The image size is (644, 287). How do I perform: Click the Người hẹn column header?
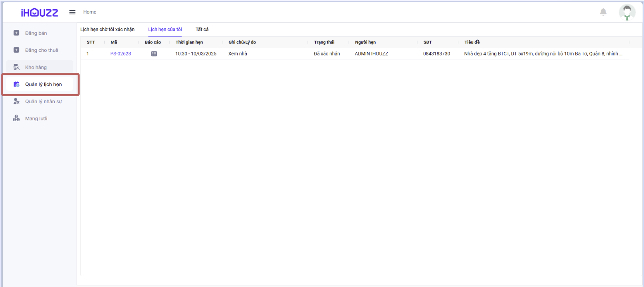365,42
